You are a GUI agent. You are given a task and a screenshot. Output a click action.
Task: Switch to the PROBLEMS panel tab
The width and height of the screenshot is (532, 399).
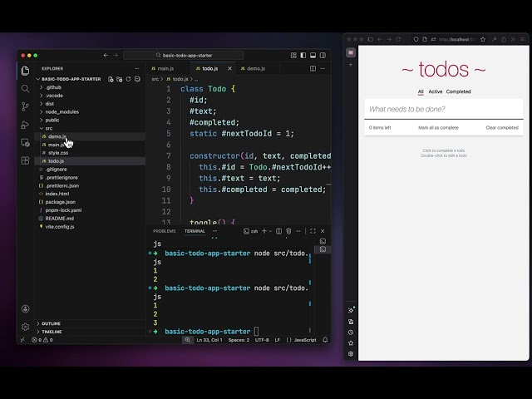[x=164, y=231]
